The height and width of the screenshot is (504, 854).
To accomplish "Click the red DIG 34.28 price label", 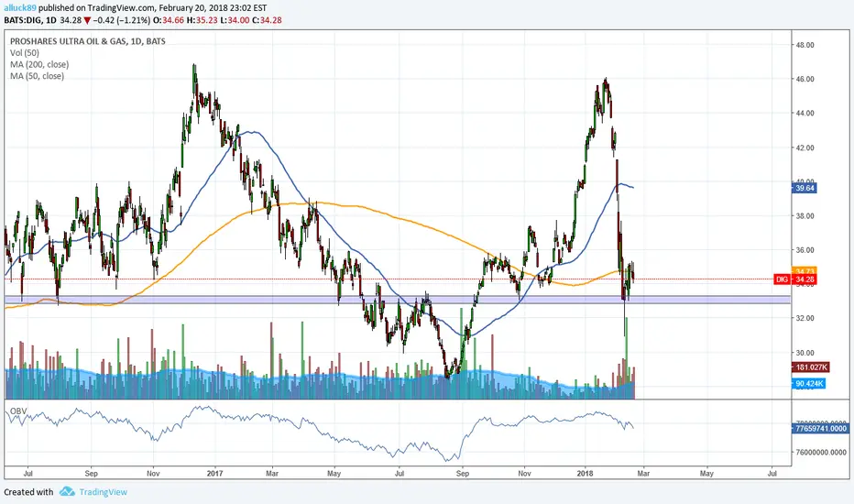I will pos(795,279).
